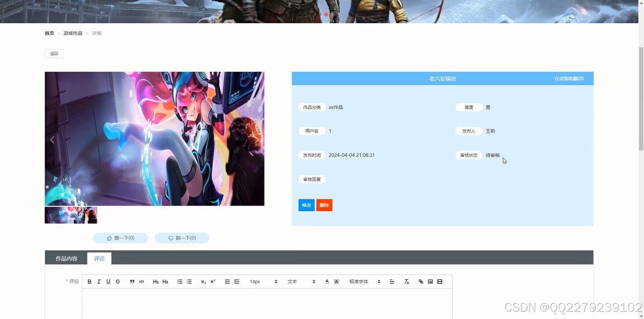Insert a blockquote in the comment editor
The width and height of the screenshot is (644, 319).
(x=132, y=281)
